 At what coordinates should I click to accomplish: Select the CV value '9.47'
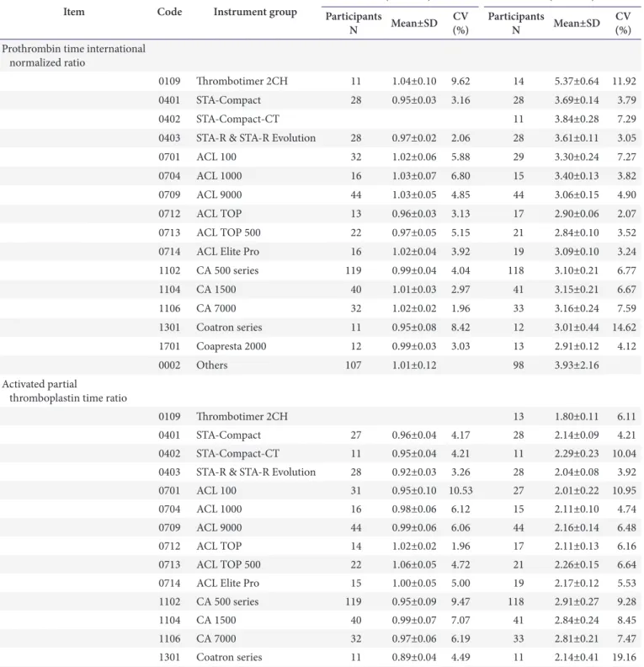tap(460, 601)
